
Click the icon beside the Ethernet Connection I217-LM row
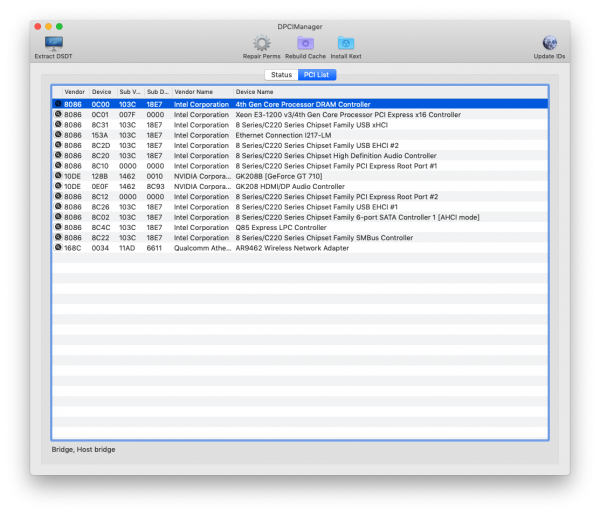57,134
